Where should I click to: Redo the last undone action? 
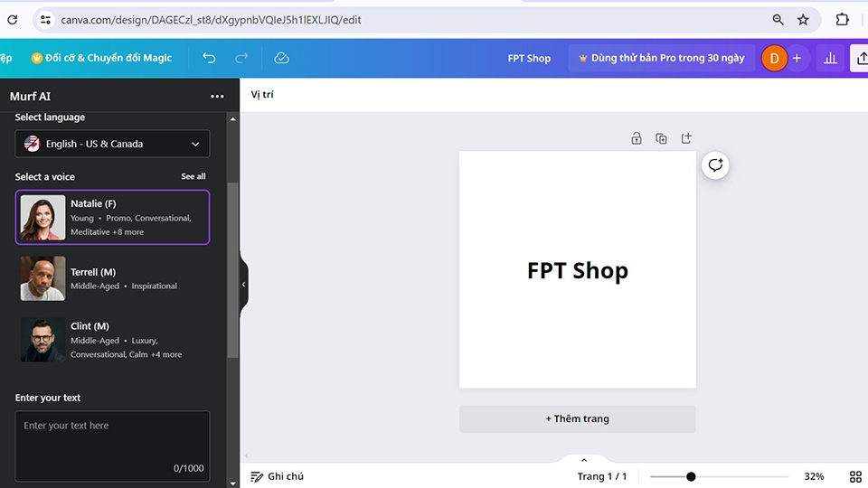[241, 58]
